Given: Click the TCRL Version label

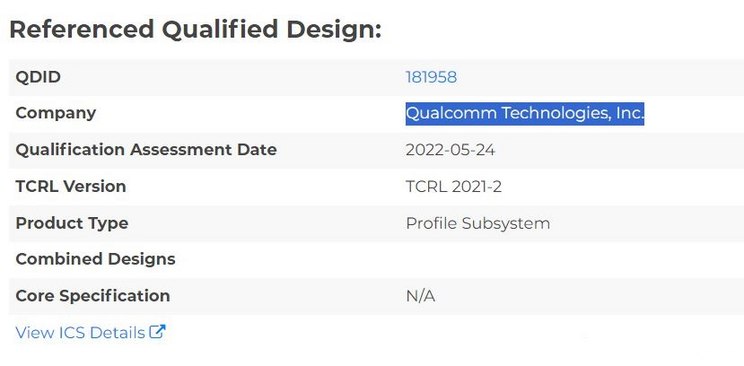Looking at the screenshot, I should click(x=71, y=186).
